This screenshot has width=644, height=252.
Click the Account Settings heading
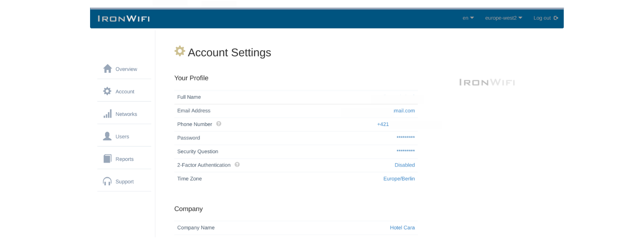[229, 52]
